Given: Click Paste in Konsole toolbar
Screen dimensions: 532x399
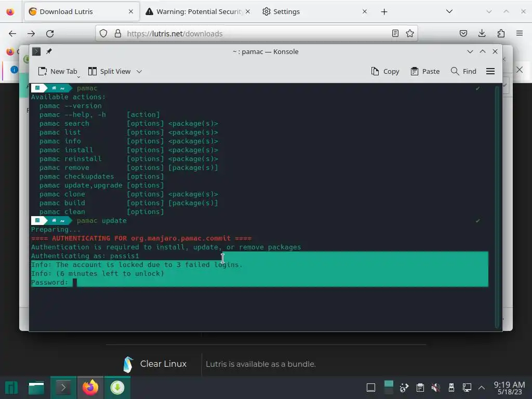Looking at the screenshot, I should coord(425,71).
